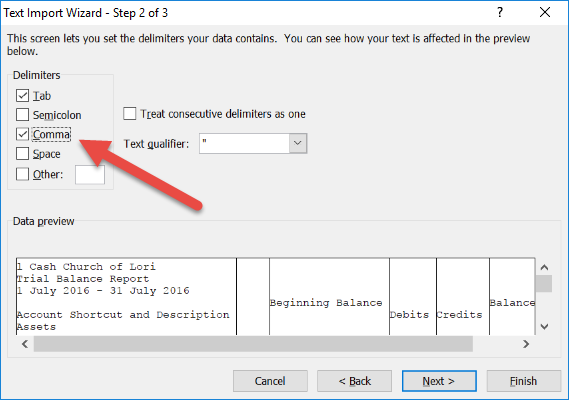Open the help question mark icon
Viewport: 569px width, 400px height.
coord(500,13)
